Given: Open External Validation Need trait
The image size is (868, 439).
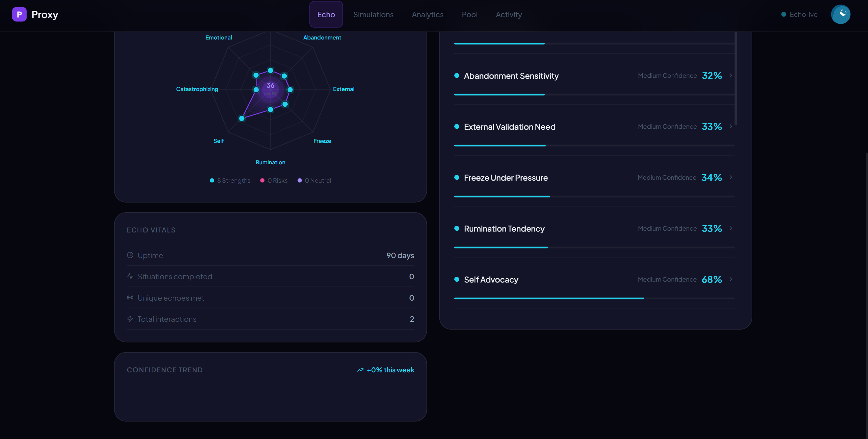Looking at the screenshot, I should (x=510, y=127).
